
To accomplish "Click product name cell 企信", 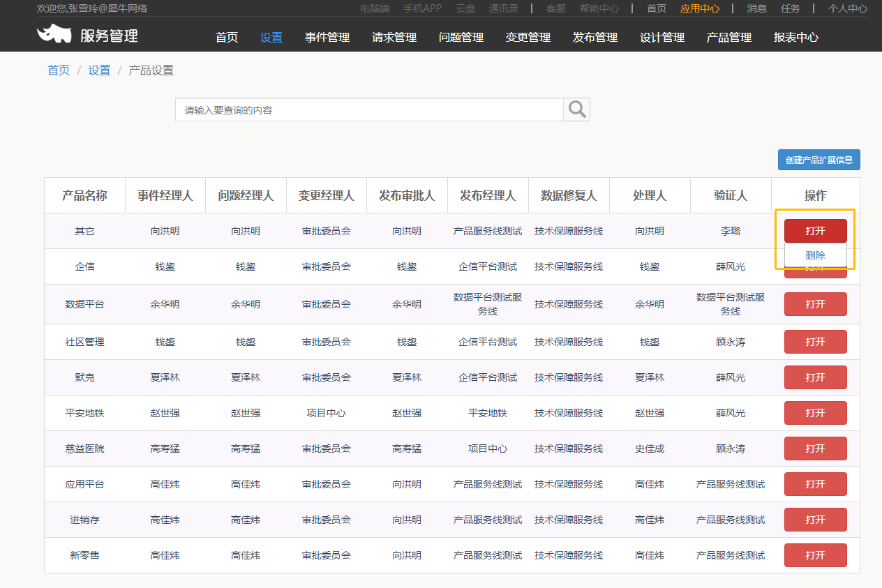I will (84, 266).
